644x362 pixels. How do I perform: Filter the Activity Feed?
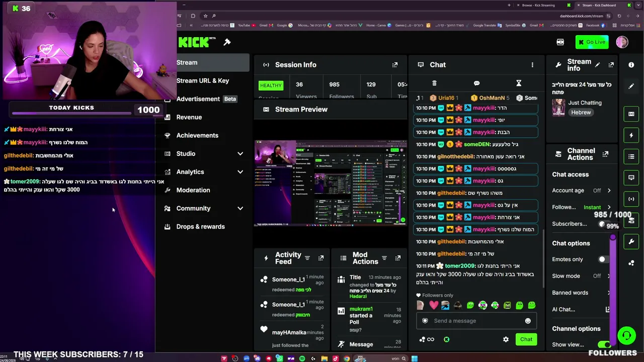(307, 258)
